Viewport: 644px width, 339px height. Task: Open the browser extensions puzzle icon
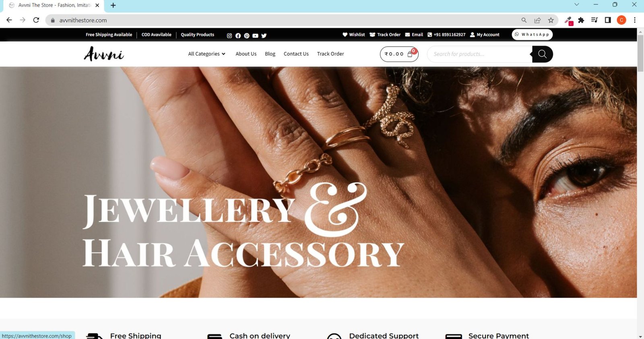581,20
